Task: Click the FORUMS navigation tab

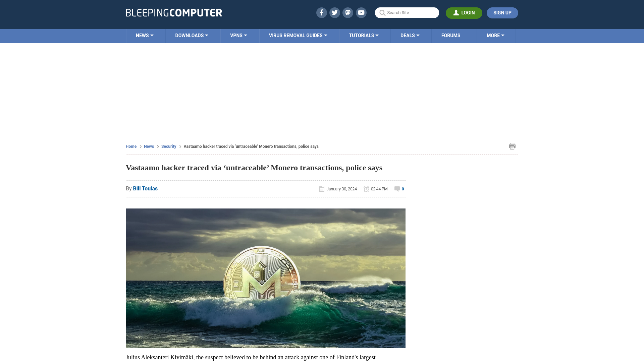Action: pos(450,35)
